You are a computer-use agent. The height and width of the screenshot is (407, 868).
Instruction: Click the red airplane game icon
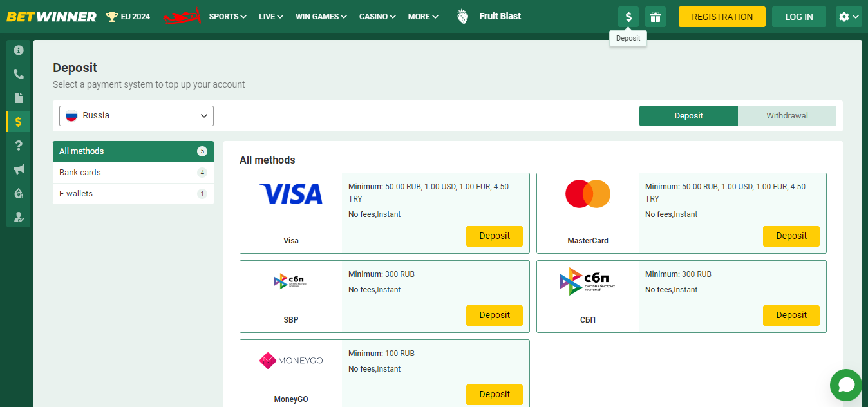[x=182, y=17]
